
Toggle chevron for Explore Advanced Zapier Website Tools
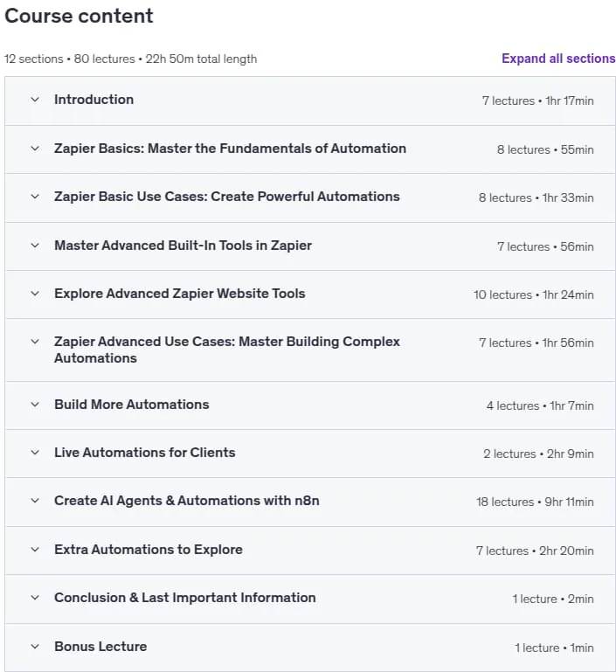coord(35,294)
